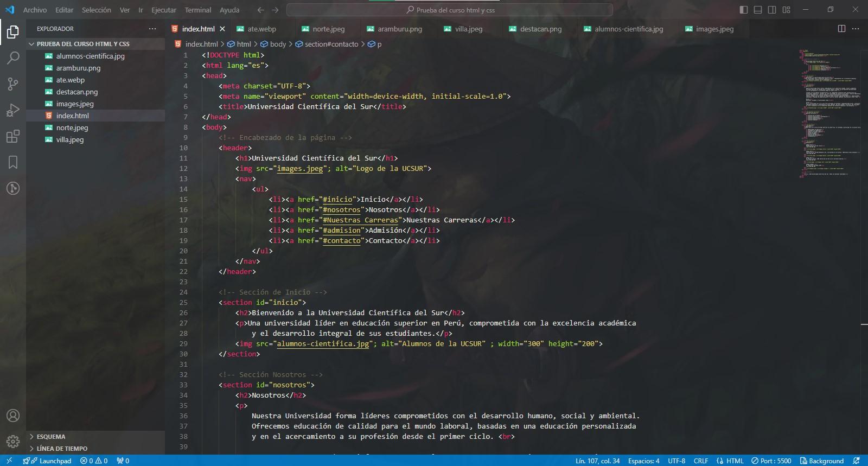This screenshot has width=868, height=466.
Task: Switch to the ate.webp tab
Action: click(262, 29)
